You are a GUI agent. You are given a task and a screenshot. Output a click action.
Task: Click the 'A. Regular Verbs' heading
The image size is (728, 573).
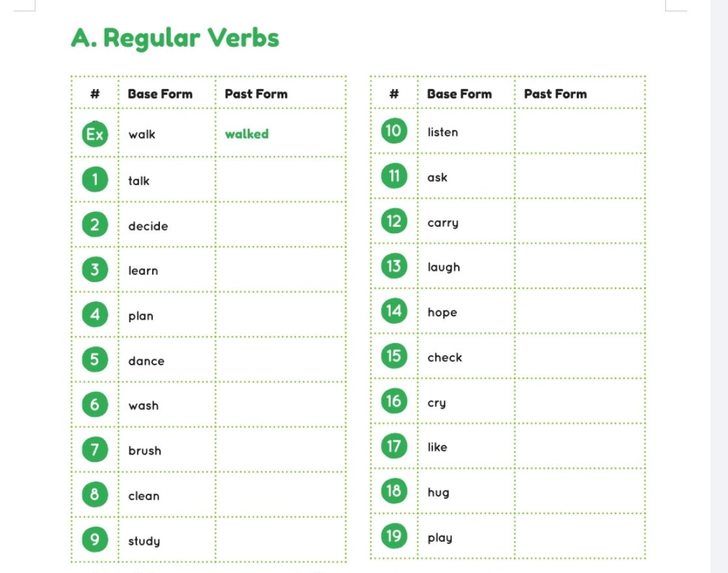click(x=175, y=38)
